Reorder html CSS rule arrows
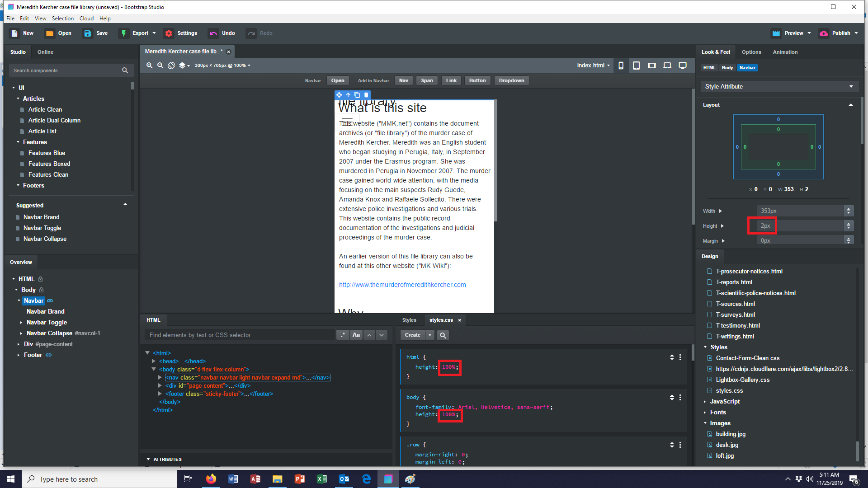Screen dimensions: 868x488 coord(672,357)
